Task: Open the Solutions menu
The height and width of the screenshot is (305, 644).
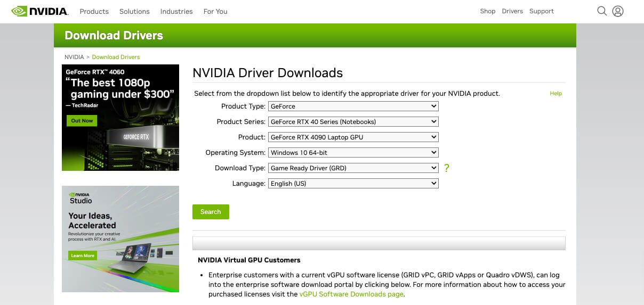Action: (134, 11)
